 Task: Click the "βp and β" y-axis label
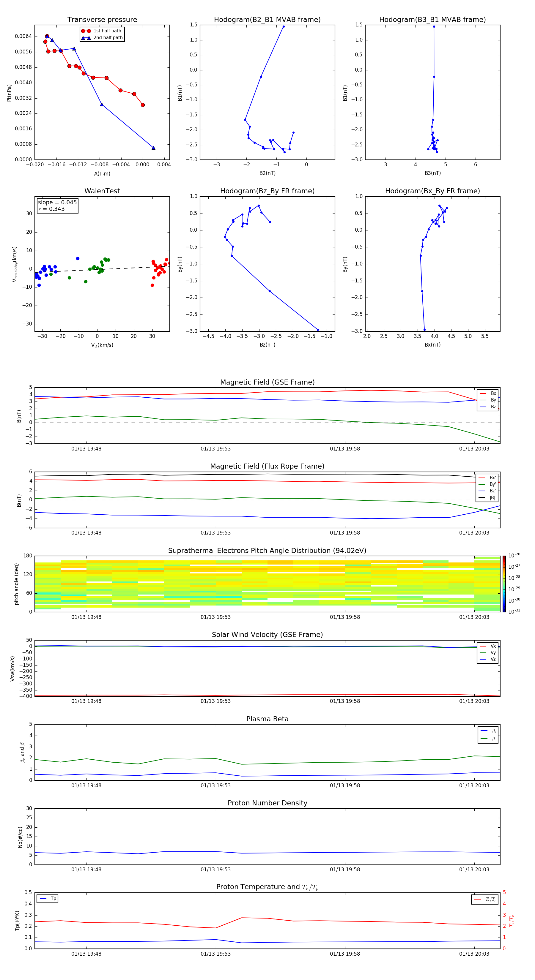pos(22,752)
